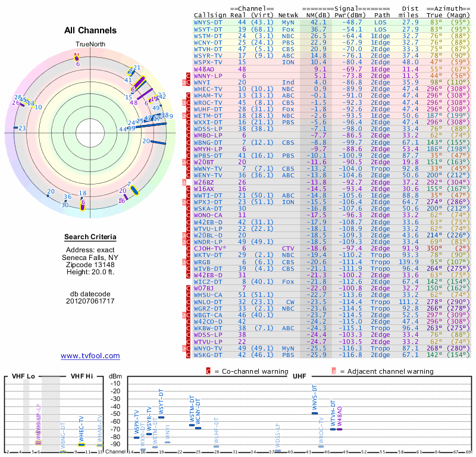Select the WCNY-DT callsign in the table
Viewport: 476px width, 457px height.
[x=208, y=42]
